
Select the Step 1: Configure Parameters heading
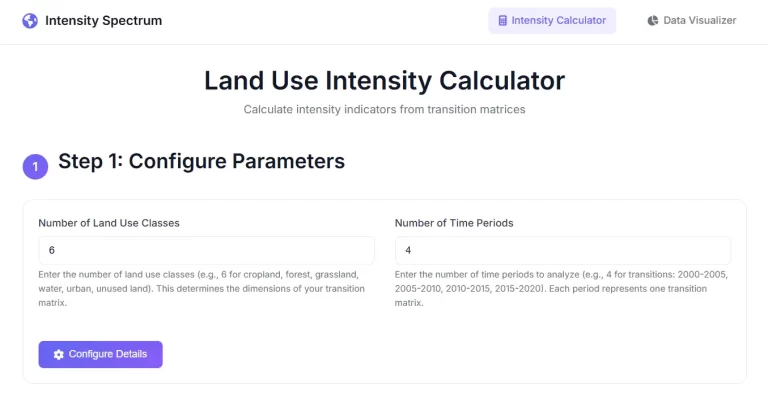point(201,161)
